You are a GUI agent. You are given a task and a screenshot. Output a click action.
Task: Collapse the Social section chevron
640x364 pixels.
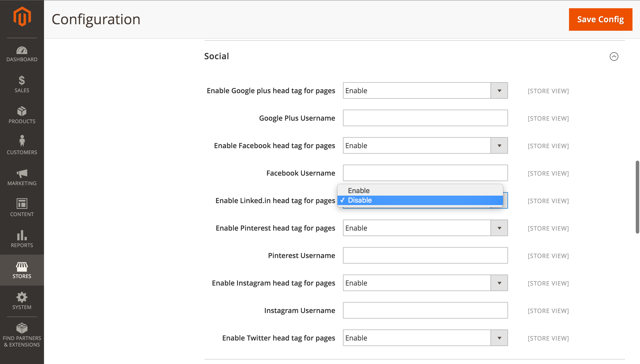click(614, 56)
